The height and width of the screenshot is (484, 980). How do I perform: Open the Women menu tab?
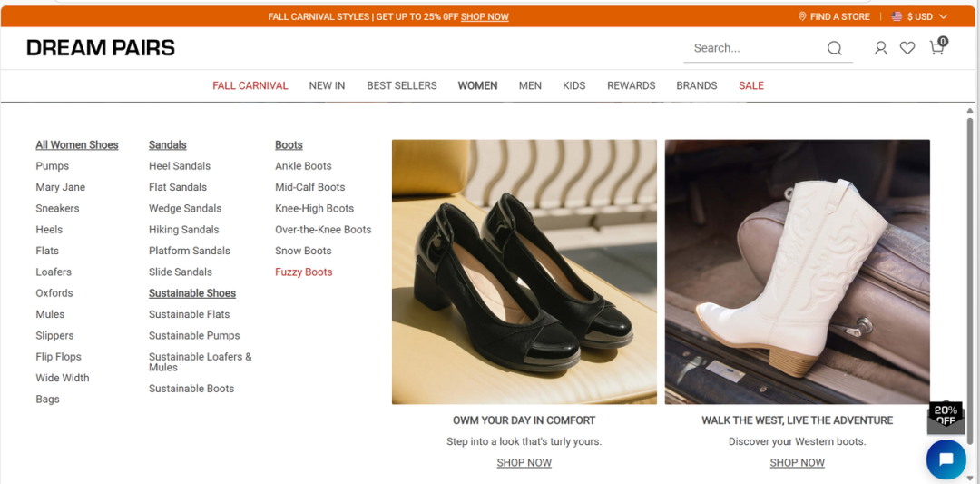tap(477, 85)
